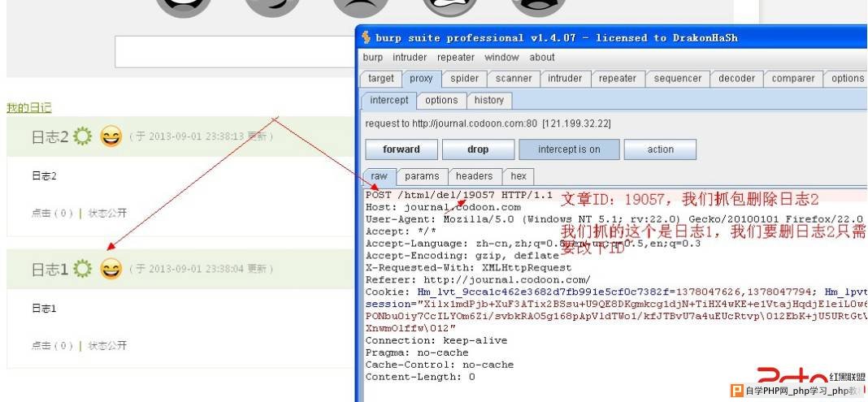Switch to the decoder tab
Screen dimensions: 868x402
pyautogui.click(x=736, y=79)
